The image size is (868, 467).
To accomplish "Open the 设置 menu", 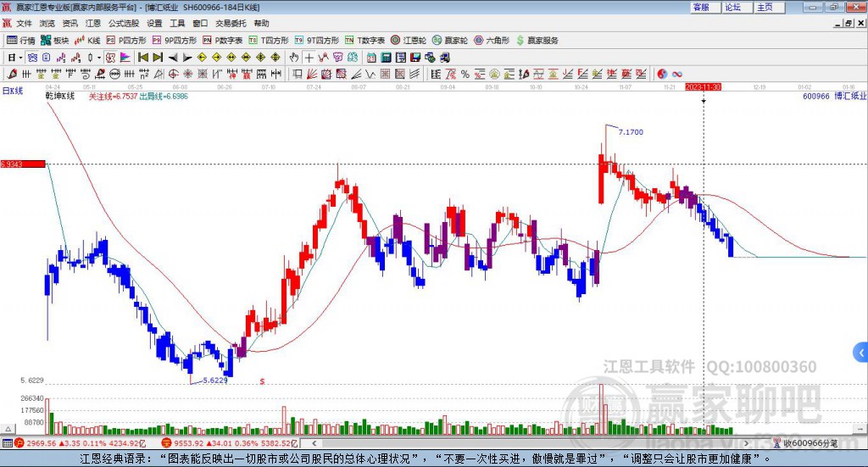I will point(154,23).
